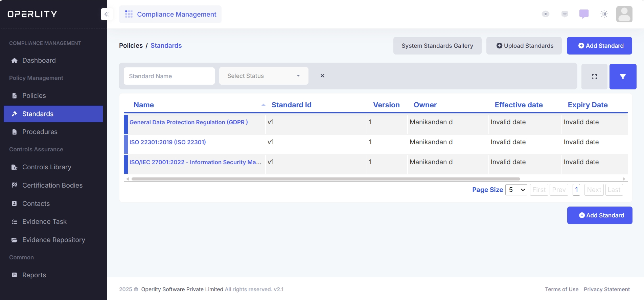Viewport: 644px width, 300px height.
Task: Toggle light/dark theme sun icon
Action: (x=604, y=14)
